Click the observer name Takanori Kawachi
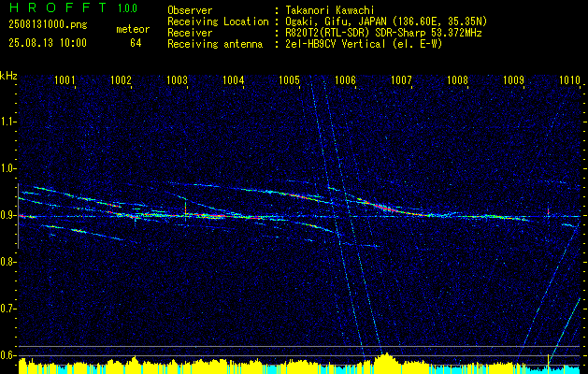 (x=329, y=10)
